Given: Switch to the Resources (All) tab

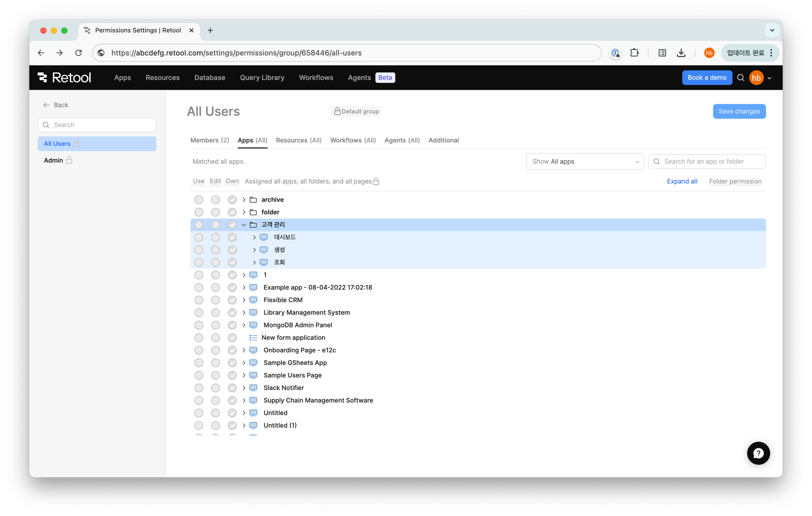Looking at the screenshot, I should click(298, 140).
